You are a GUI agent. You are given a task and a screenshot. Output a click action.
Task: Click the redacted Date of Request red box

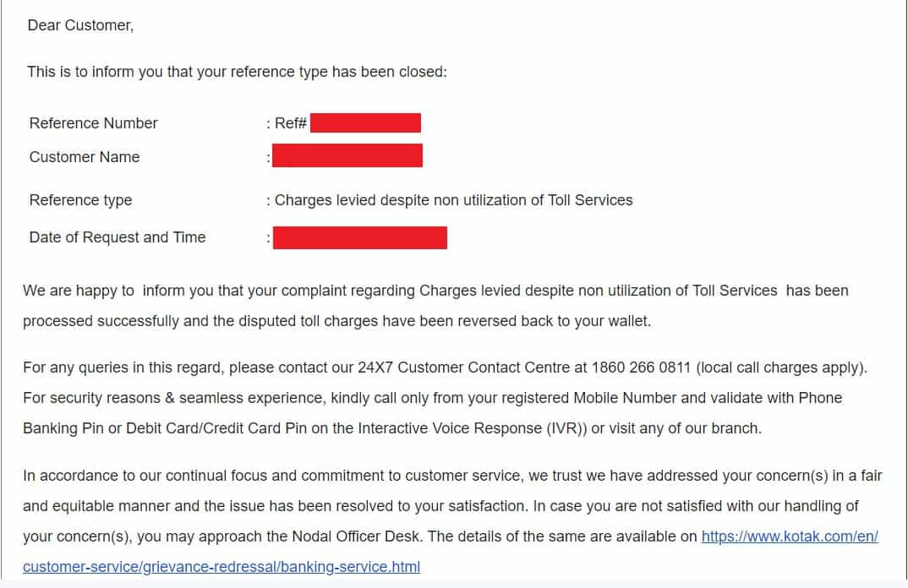coord(359,238)
